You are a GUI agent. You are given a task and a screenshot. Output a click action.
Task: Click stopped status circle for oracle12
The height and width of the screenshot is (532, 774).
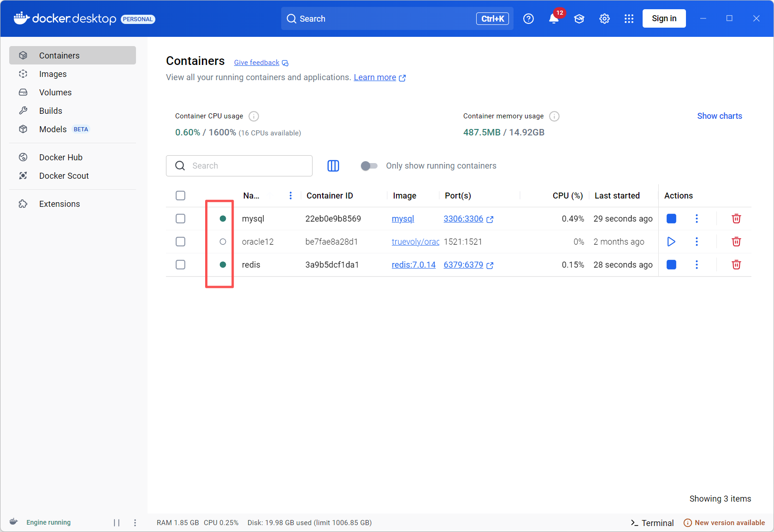coord(223,242)
